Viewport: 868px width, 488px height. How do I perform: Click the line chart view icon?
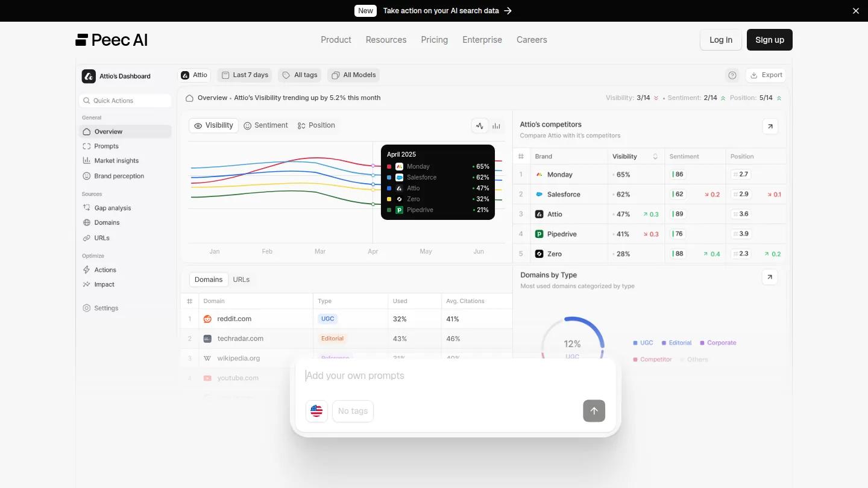click(480, 126)
